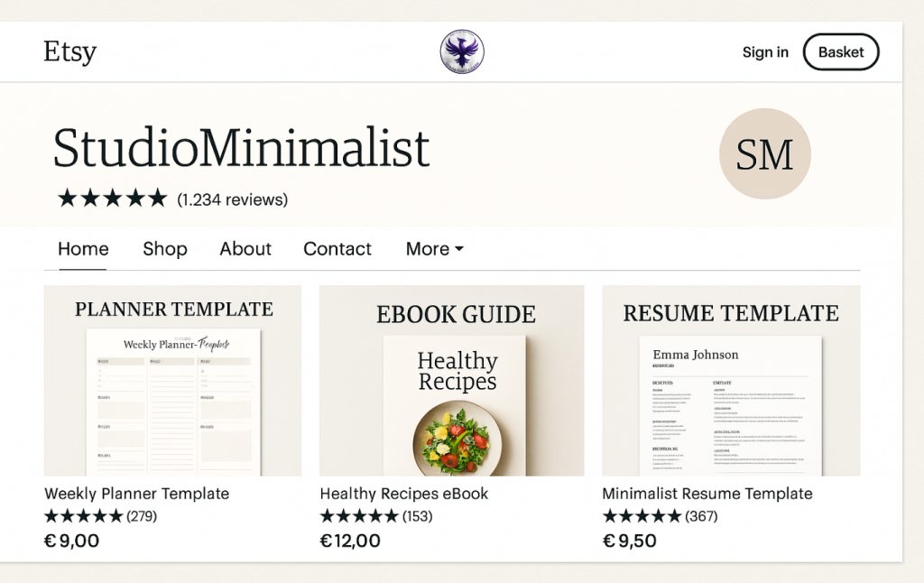This screenshot has width=924, height=583.
Task: Click the shop's five-star rating stars
Action: point(112,199)
